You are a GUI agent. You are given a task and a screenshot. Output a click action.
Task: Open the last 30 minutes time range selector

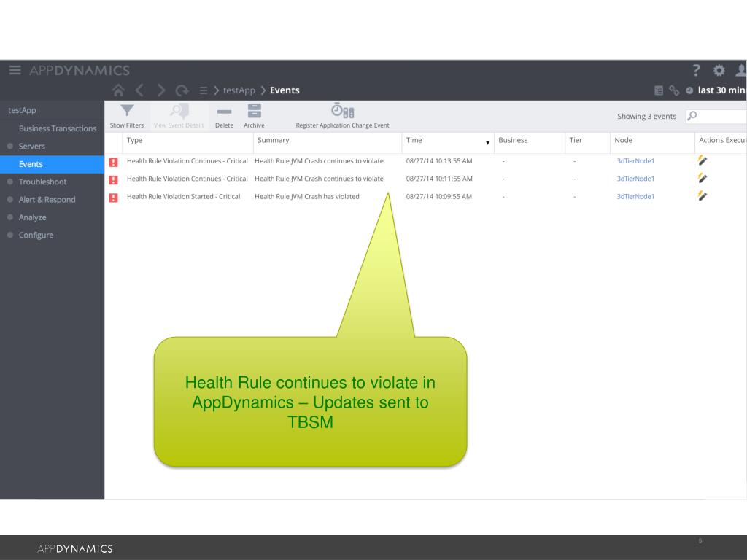click(x=716, y=90)
